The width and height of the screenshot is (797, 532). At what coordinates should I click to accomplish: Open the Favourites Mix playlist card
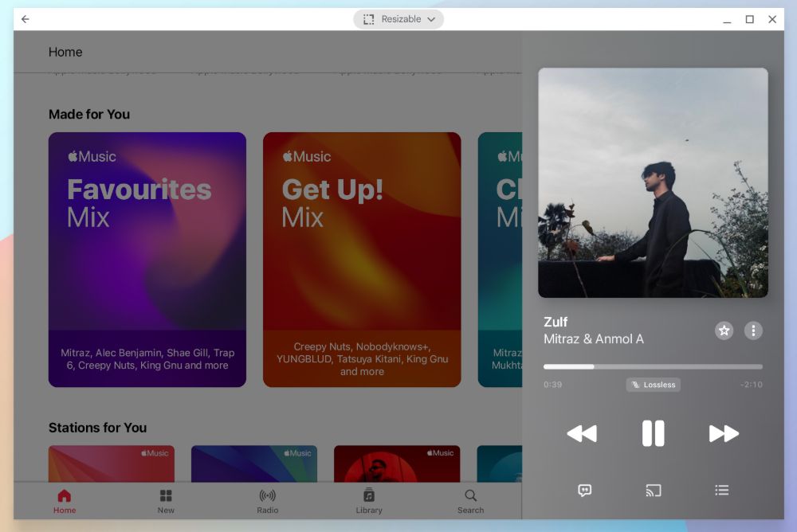point(147,260)
